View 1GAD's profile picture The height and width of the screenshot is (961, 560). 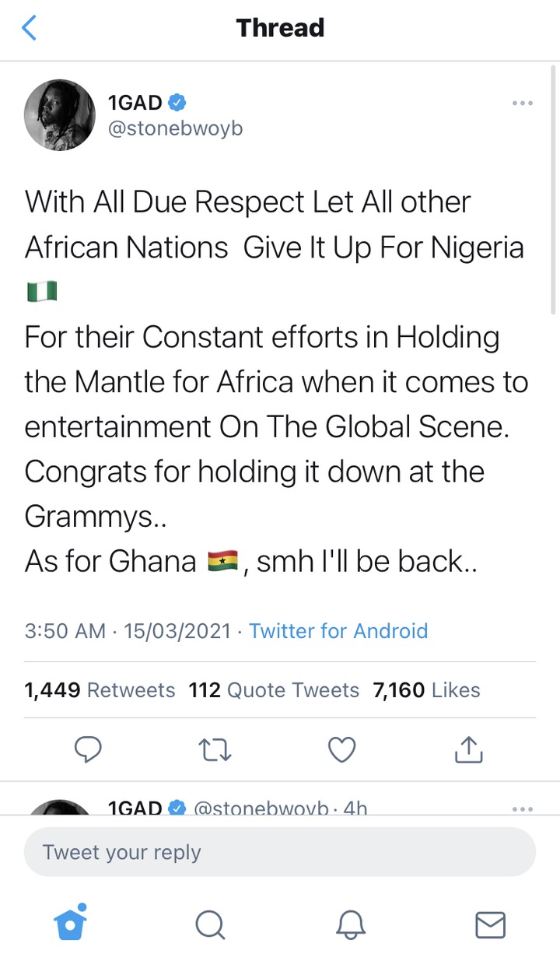tap(61, 114)
